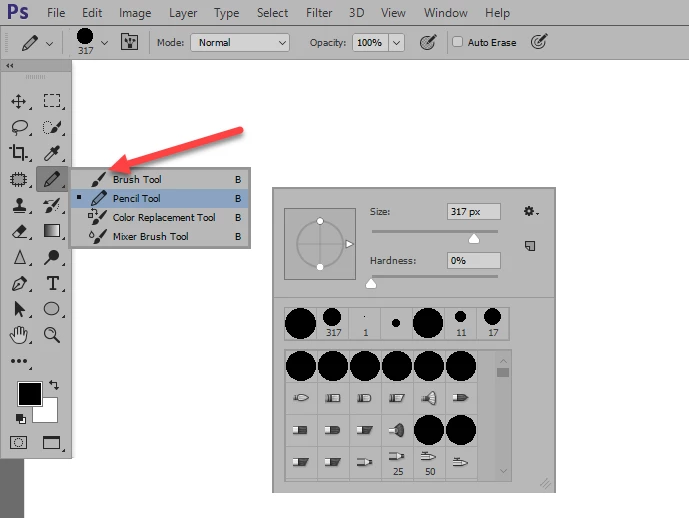Pick the recent brush labeled 11
Screen dimensions: 689x518
(x=461, y=323)
